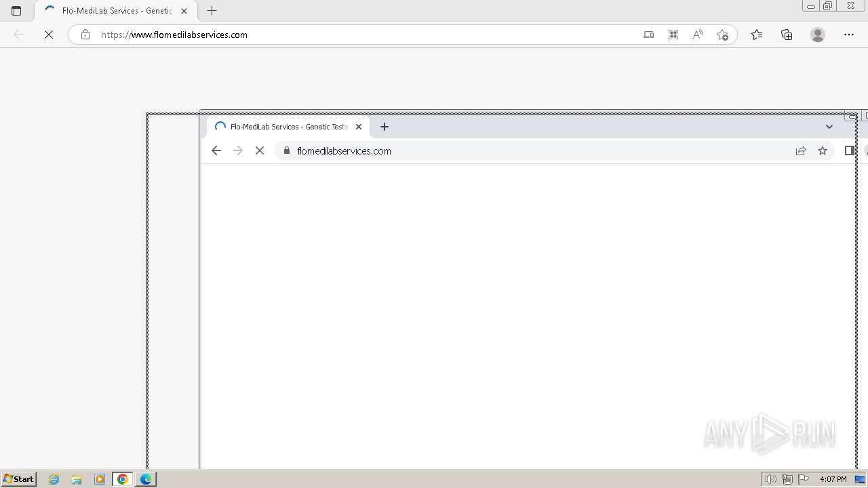Go back in Edge window
This screenshot has width=868, height=488.
[x=19, y=35]
